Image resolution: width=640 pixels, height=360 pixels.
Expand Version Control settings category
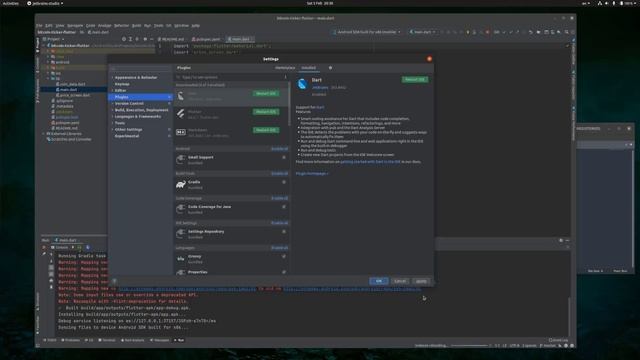[113, 104]
